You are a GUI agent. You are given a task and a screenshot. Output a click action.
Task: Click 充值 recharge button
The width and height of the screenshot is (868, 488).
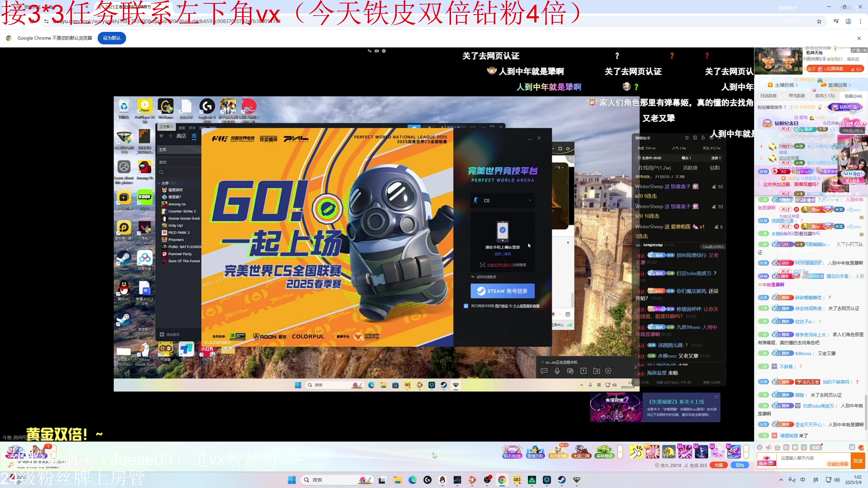718,465
